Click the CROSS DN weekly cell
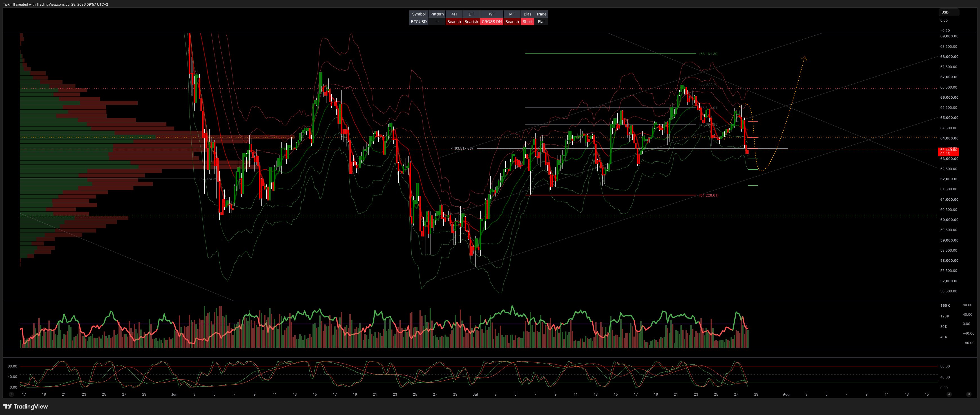The width and height of the screenshot is (980, 415). click(492, 22)
